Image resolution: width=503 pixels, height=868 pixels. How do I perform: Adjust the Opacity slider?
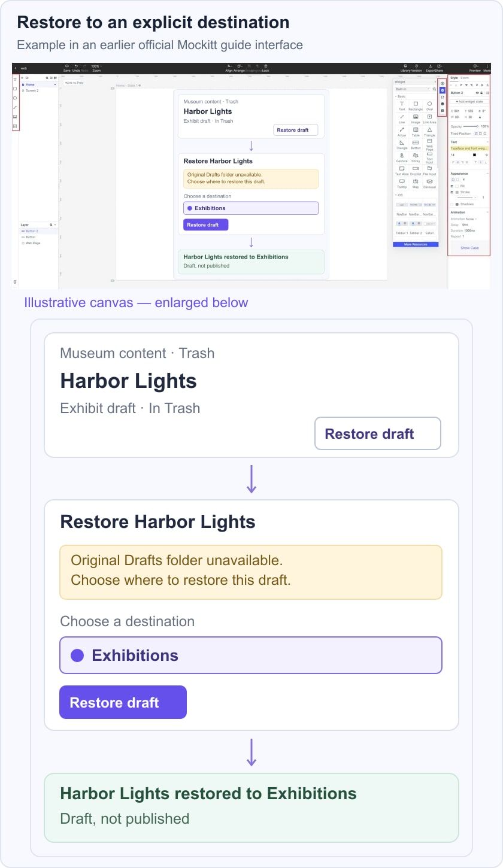coord(471,126)
